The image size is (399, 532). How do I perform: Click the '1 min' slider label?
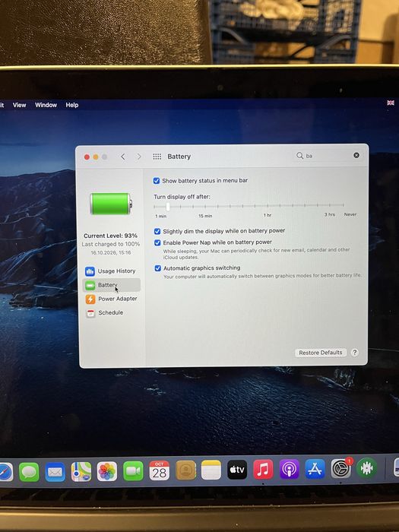161,216
